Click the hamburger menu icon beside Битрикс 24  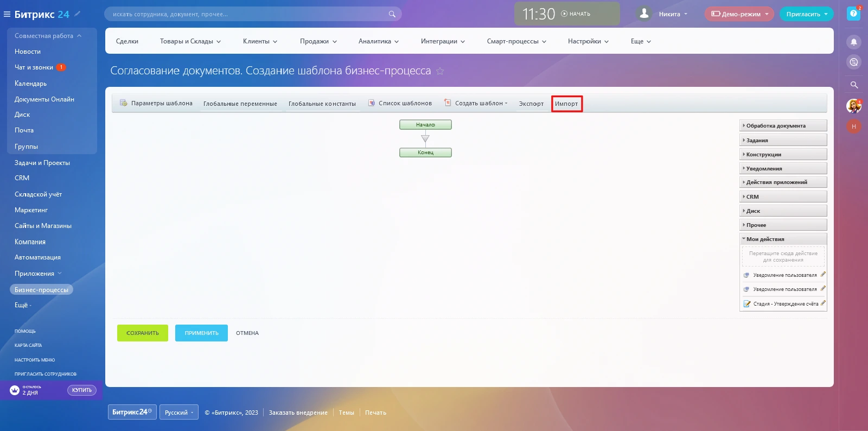pos(7,14)
